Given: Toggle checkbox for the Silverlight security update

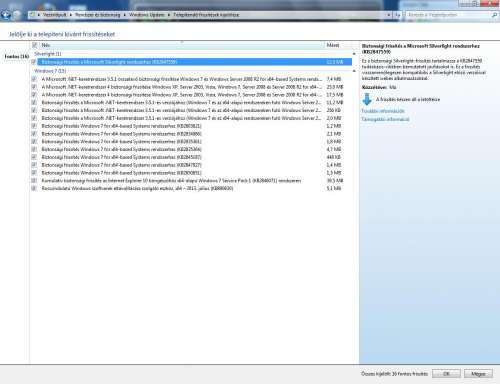Looking at the screenshot, I should 34,62.
